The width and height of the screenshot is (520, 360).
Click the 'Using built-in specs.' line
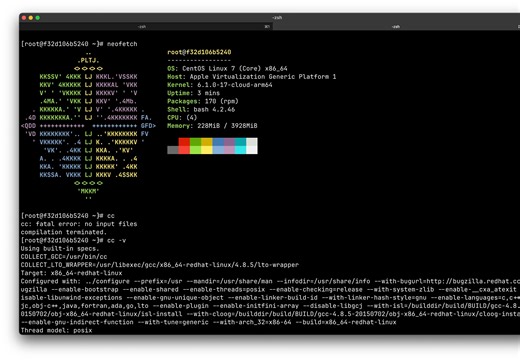click(x=60, y=249)
